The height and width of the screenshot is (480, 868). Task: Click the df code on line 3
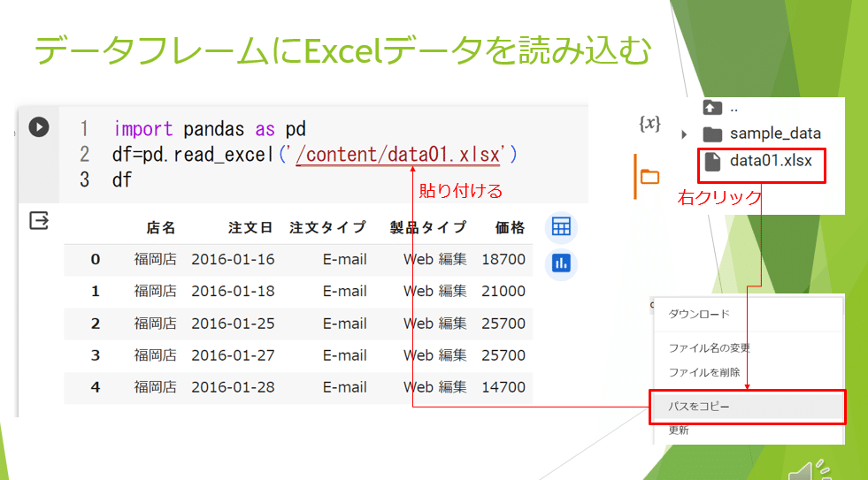tap(122, 179)
